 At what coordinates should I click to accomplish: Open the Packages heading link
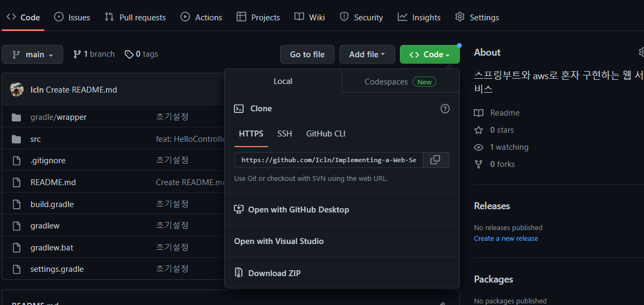point(494,279)
